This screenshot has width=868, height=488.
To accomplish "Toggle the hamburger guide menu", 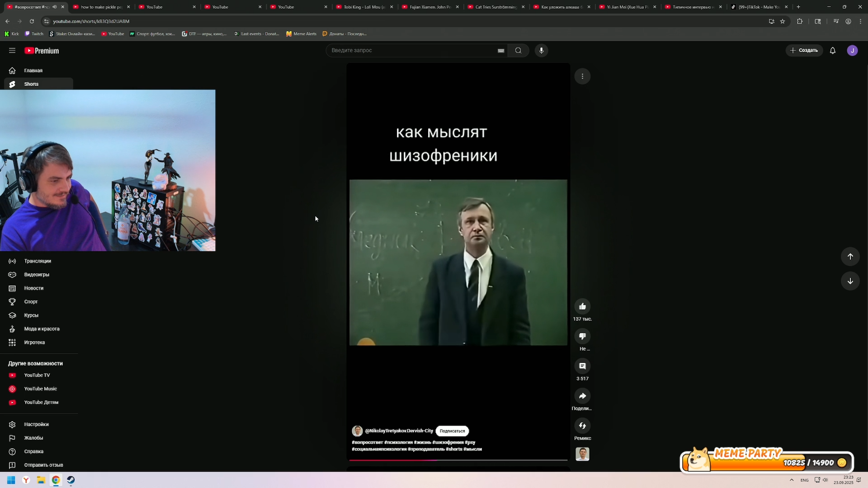I will click(x=12, y=51).
